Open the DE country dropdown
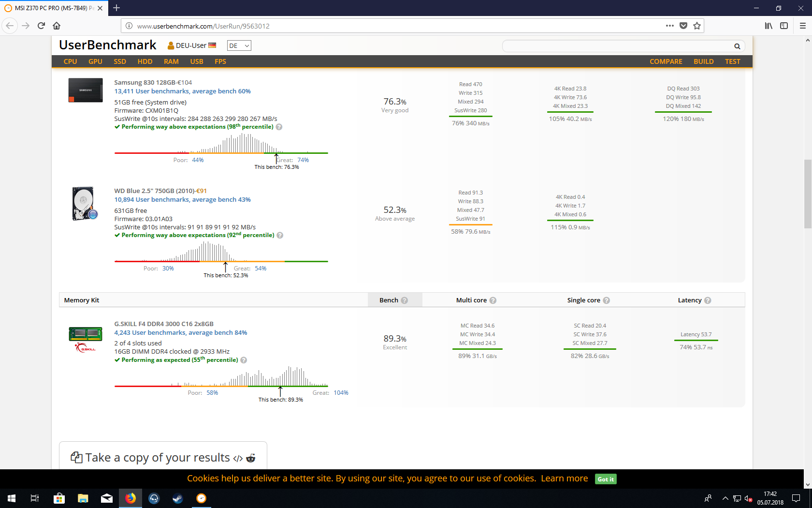The height and width of the screenshot is (508, 812). pyautogui.click(x=239, y=45)
